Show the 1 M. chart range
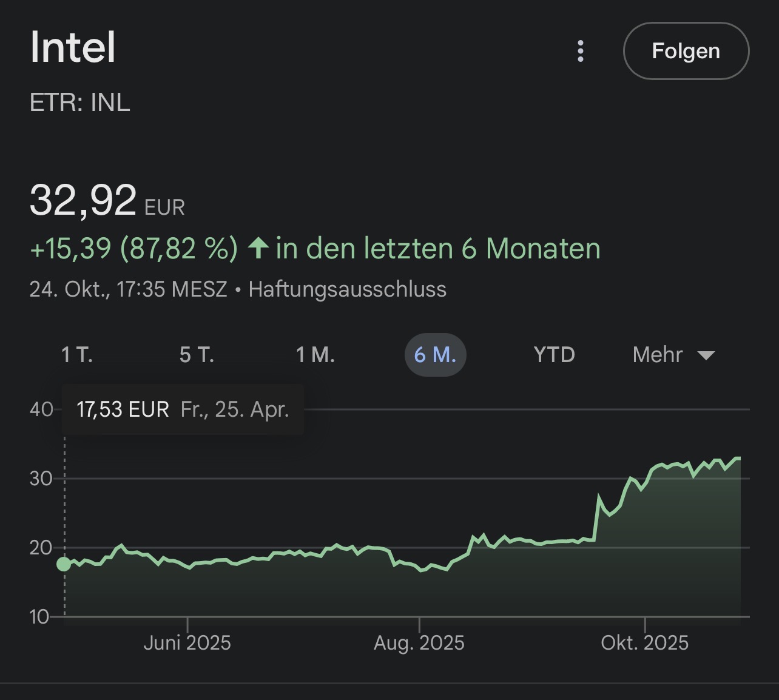This screenshot has height=700, width=779. pos(315,355)
